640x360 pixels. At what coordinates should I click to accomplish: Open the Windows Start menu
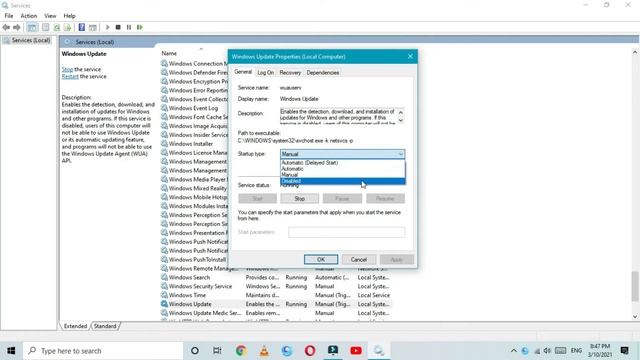tap(11, 351)
